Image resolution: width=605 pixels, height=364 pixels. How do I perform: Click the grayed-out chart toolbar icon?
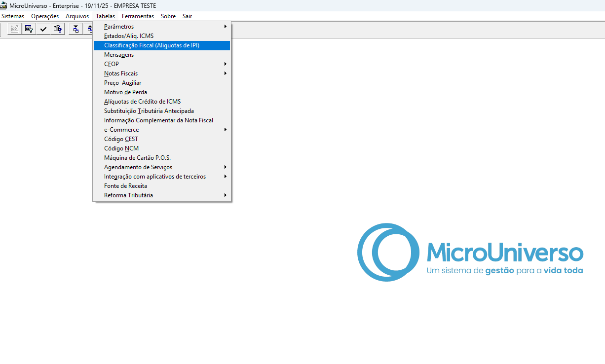tap(15, 29)
